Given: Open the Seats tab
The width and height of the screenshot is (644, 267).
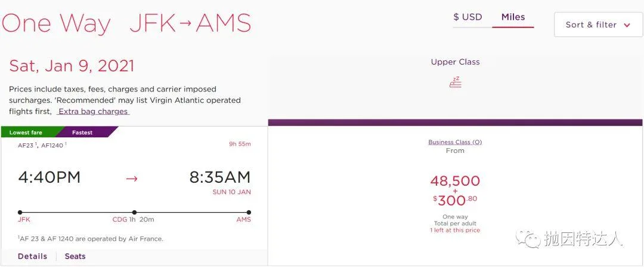Looking at the screenshot, I should click(x=75, y=256).
